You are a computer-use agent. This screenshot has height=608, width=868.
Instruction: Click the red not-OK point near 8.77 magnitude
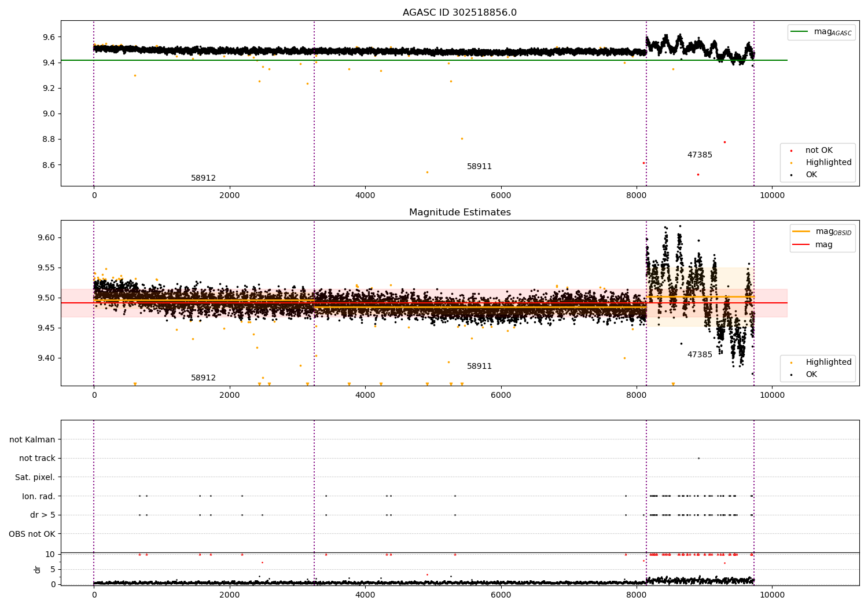[724, 142]
